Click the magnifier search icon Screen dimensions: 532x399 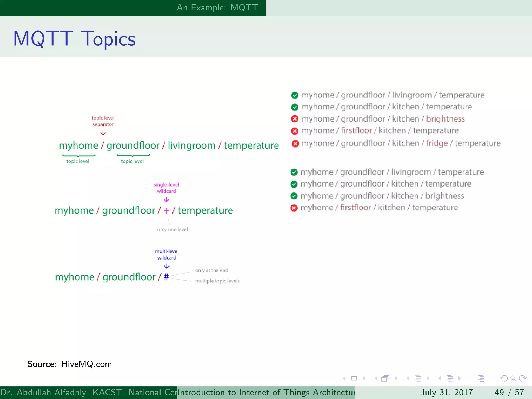click(513, 378)
